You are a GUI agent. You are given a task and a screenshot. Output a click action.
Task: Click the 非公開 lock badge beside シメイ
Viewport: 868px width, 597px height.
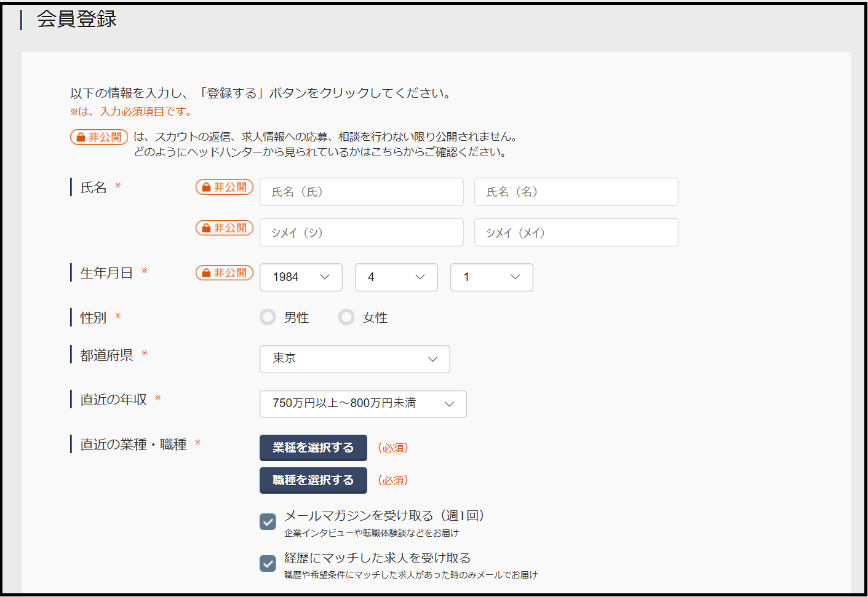click(x=225, y=228)
